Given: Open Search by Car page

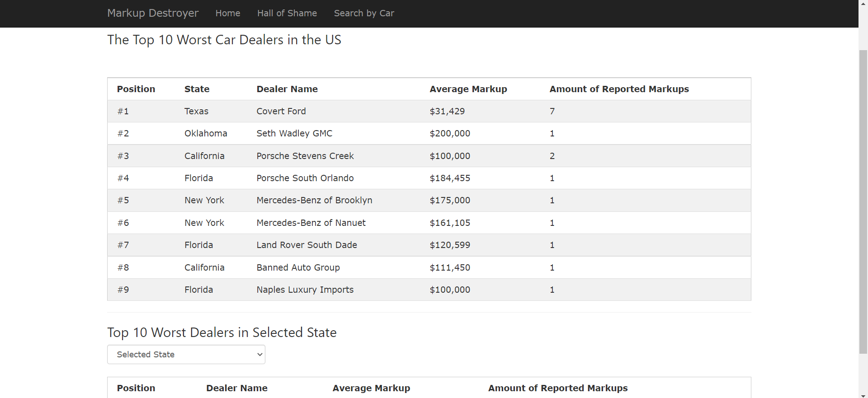Looking at the screenshot, I should coord(364,14).
